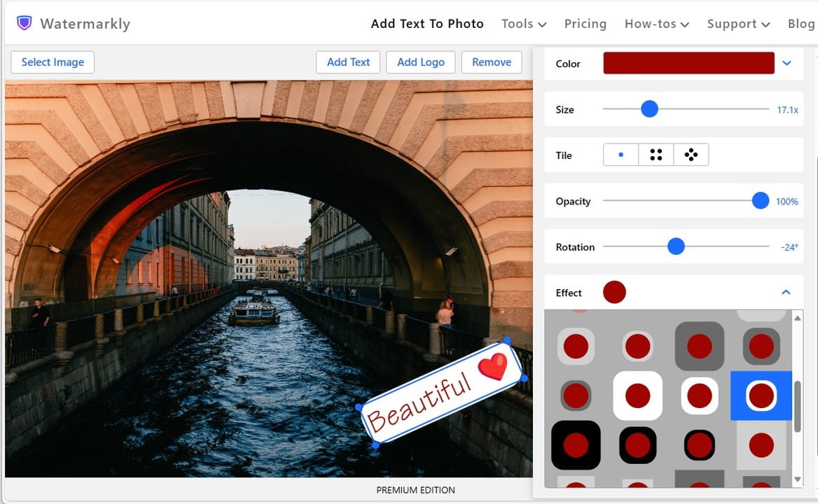Open the Pricing page
Image resolution: width=818 pixels, height=504 pixels.
(585, 24)
